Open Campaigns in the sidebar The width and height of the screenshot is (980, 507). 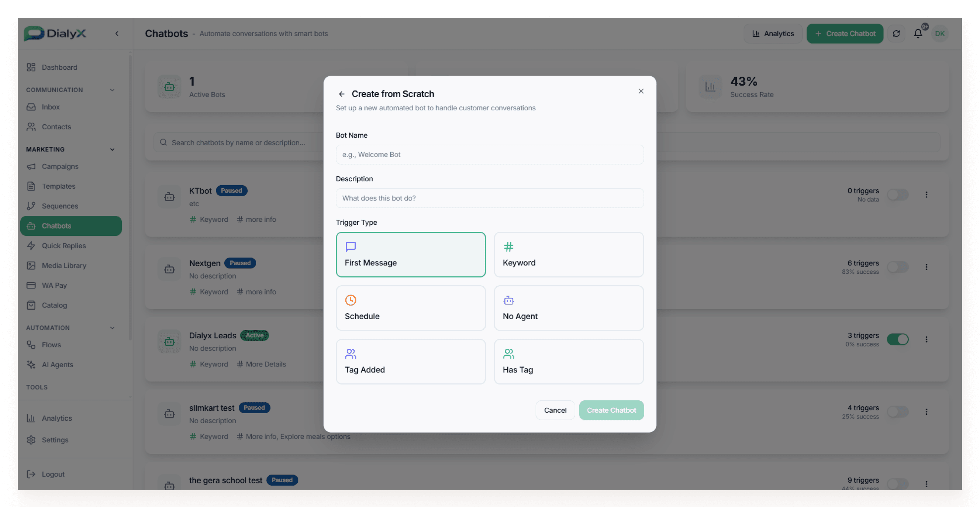(x=71, y=166)
